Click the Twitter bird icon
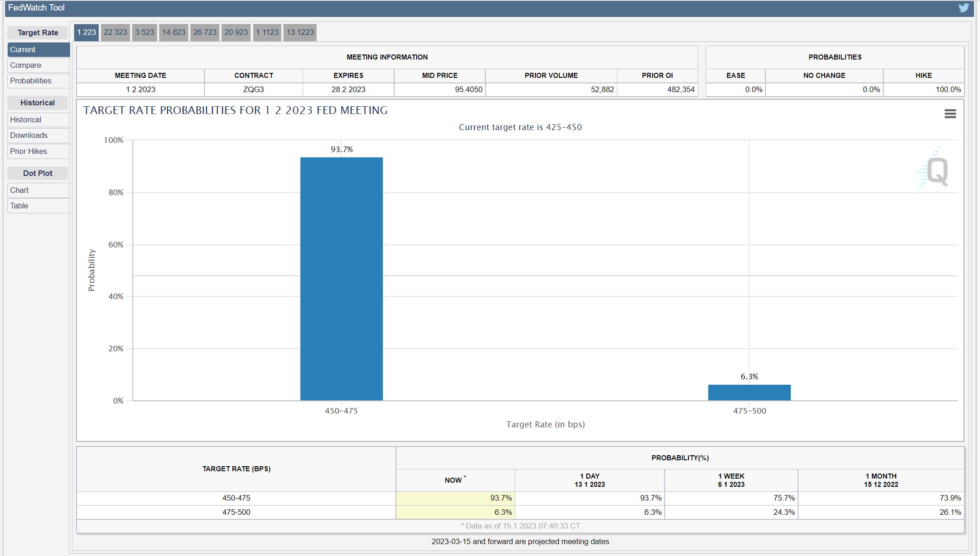Screen dimensions: 980x556 (x=963, y=8)
